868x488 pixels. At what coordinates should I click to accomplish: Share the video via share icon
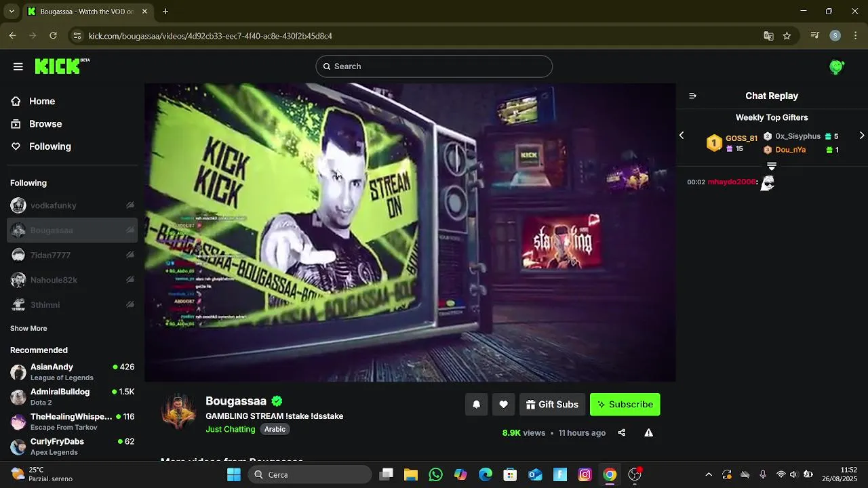622,432
